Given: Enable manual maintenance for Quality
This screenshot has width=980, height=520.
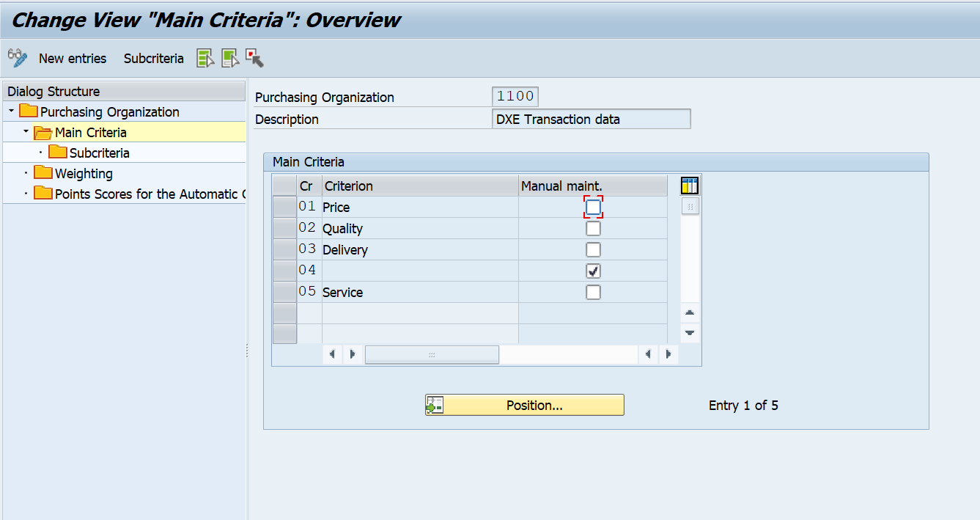Looking at the screenshot, I should pyautogui.click(x=593, y=229).
